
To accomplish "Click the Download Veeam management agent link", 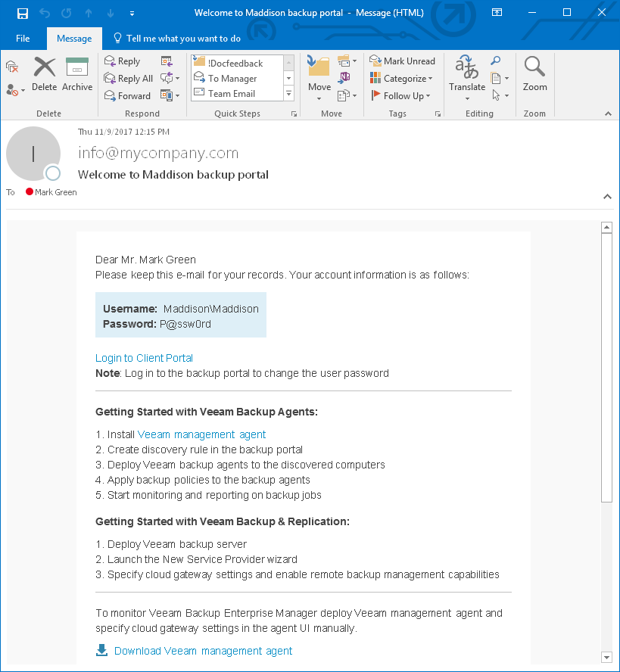I will coord(203,651).
